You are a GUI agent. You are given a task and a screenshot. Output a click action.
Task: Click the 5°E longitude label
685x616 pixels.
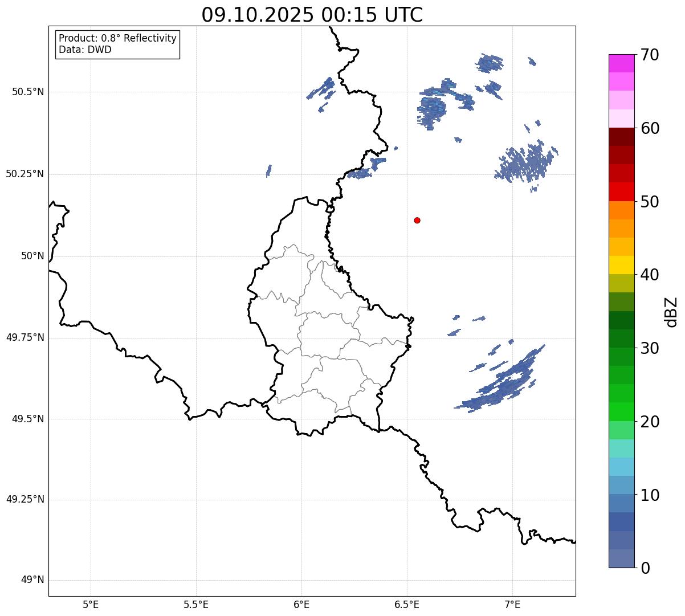(x=91, y=604)
